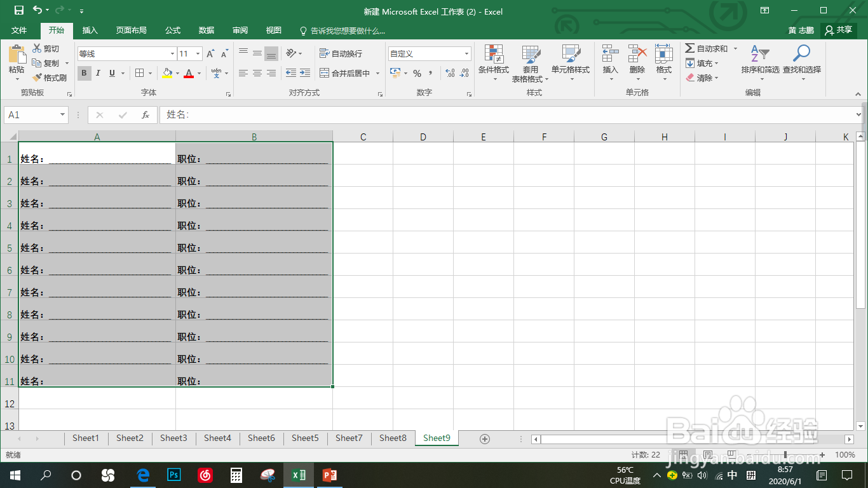Apply comma style
868x488 pixels.
[x=430, y=73]
